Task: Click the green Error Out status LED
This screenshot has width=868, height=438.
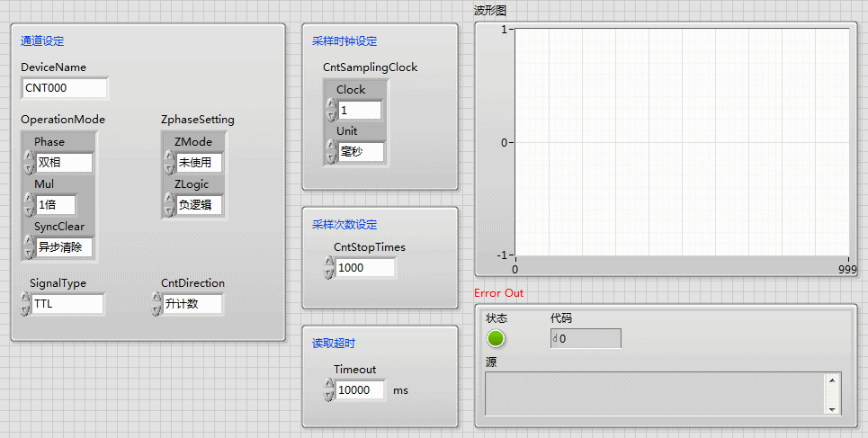Action: (x=496, y=339)
